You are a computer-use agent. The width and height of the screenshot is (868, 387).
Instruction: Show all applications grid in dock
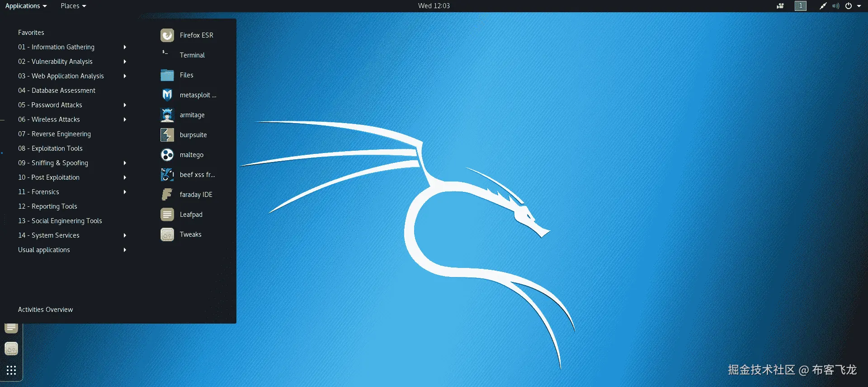click(11, 370)
